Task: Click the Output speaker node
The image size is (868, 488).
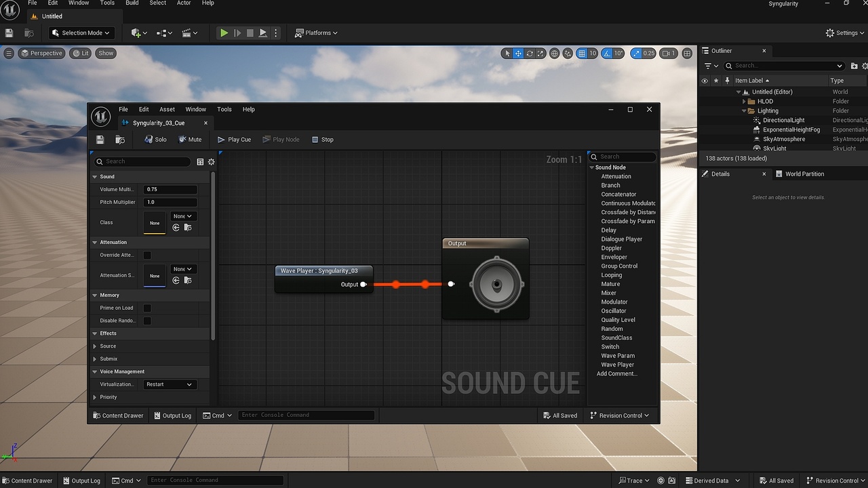Action: 486,278
